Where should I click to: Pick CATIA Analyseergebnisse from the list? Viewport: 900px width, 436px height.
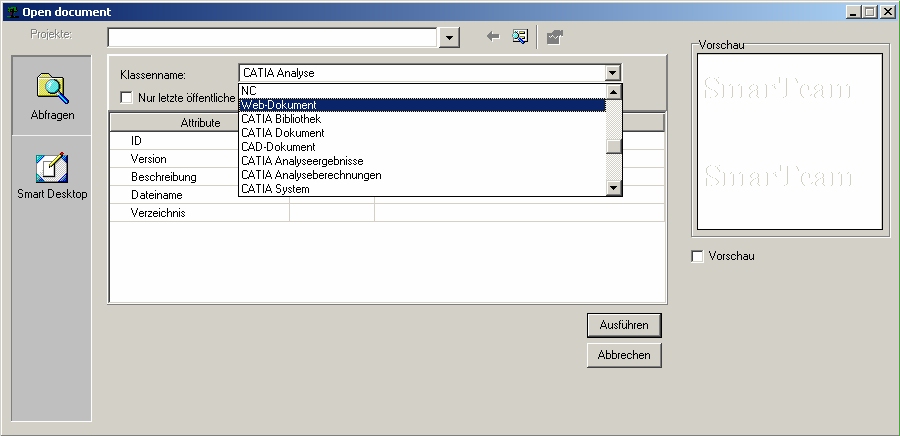click(x=422, y=161)
